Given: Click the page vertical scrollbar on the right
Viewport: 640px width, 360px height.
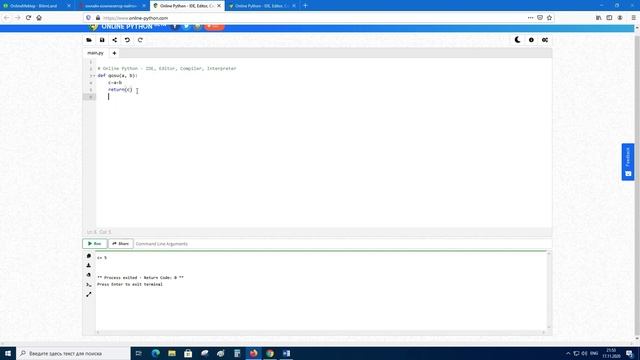Looking at the screenshot, I should pos(637,184).
